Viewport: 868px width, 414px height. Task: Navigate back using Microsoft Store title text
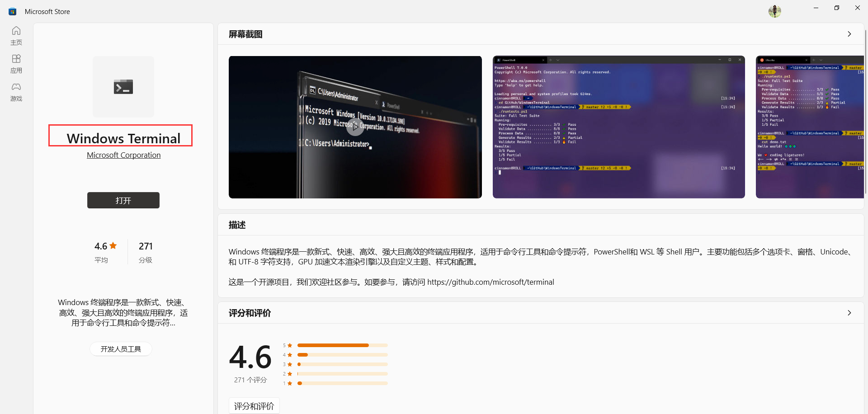tap(47, 11)
